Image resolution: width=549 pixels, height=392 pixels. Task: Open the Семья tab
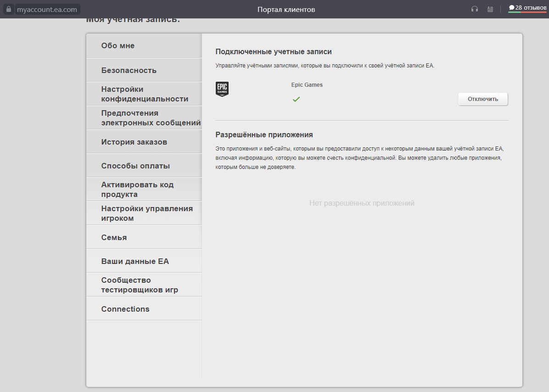coord(144,237)
